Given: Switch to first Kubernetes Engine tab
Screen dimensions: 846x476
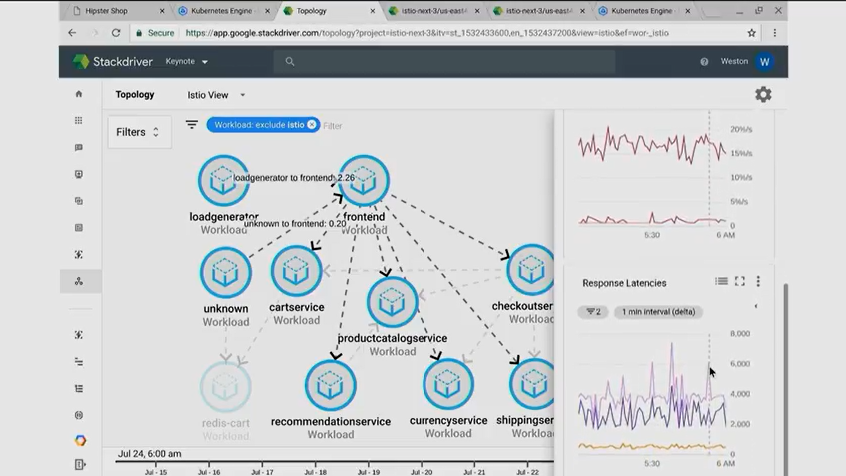Looking at the screenshot, I should pyautogui.click(x=221, y=11).
